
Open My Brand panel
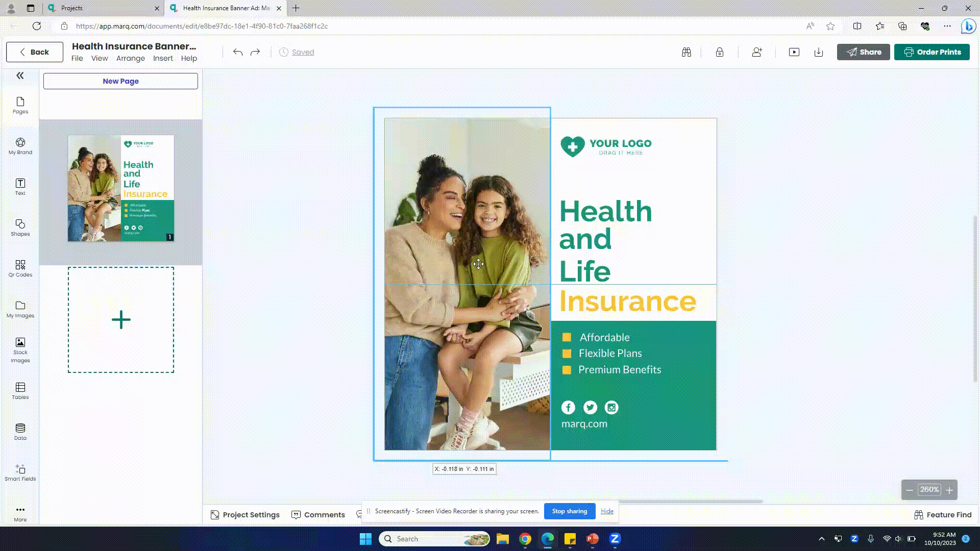coord(20,146)
